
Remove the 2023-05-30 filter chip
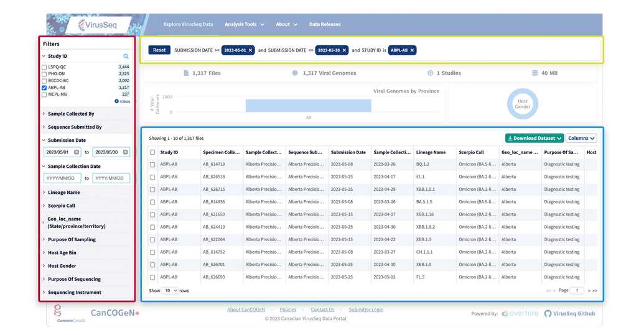tap(344, 50)
